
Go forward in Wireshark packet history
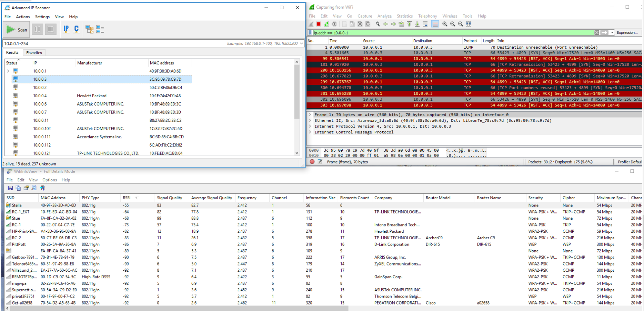(394, 24)
